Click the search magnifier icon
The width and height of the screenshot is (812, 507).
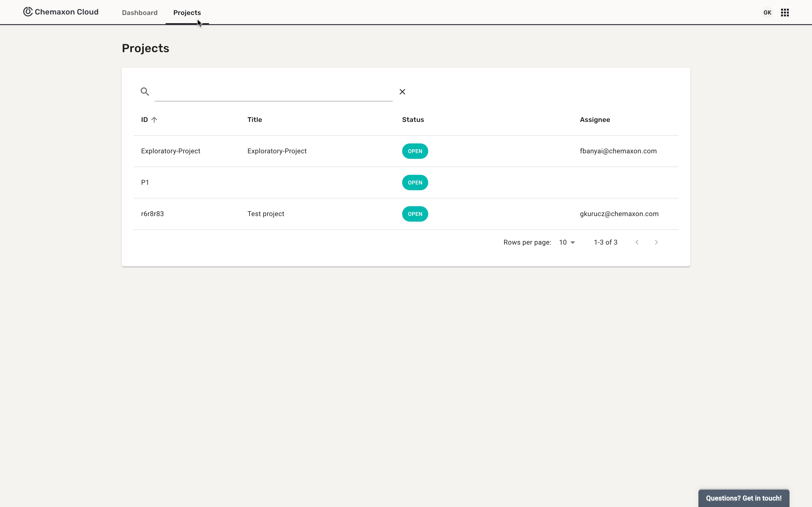[145, 92]
